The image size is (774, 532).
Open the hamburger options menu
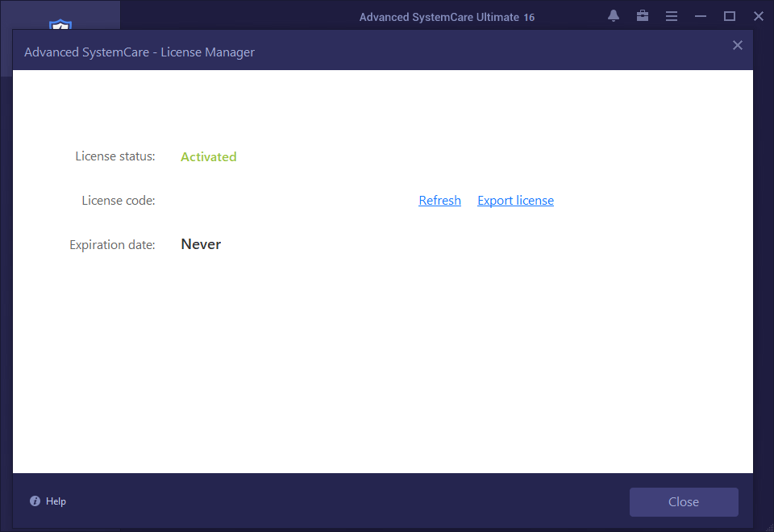pyautogui.click(x=672, y=16)
